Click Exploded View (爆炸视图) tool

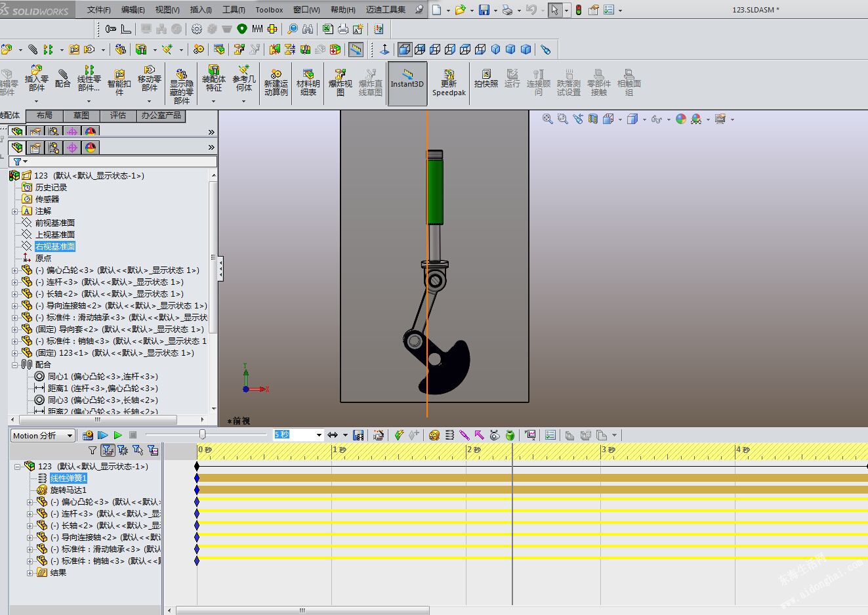tap(341, 83)
